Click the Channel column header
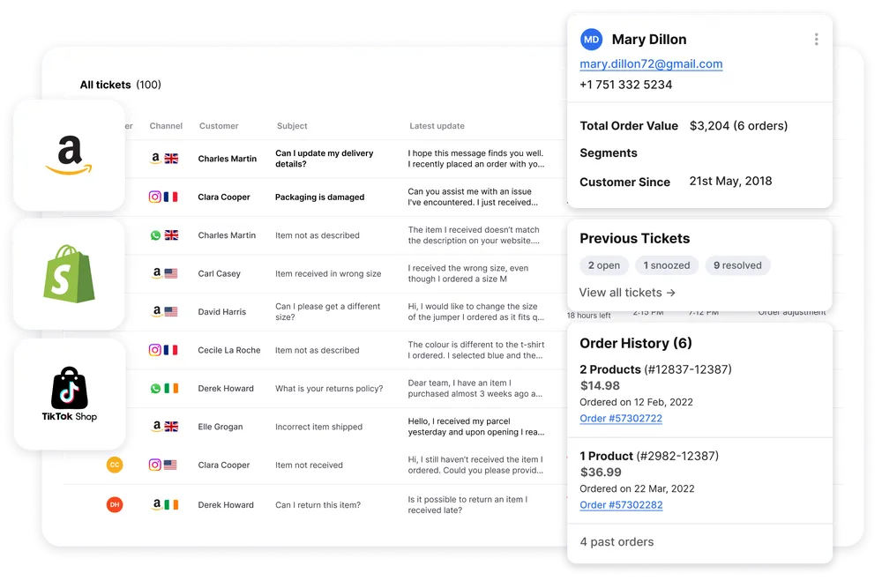Screen dimensions: 882x588 pos(166,126)
